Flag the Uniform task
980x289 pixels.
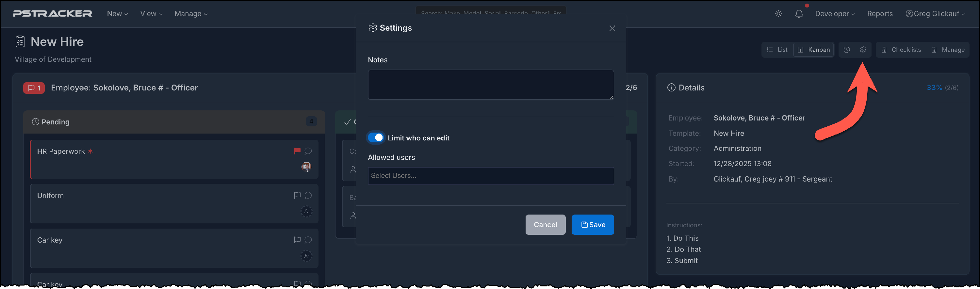(x=297, y=196)
